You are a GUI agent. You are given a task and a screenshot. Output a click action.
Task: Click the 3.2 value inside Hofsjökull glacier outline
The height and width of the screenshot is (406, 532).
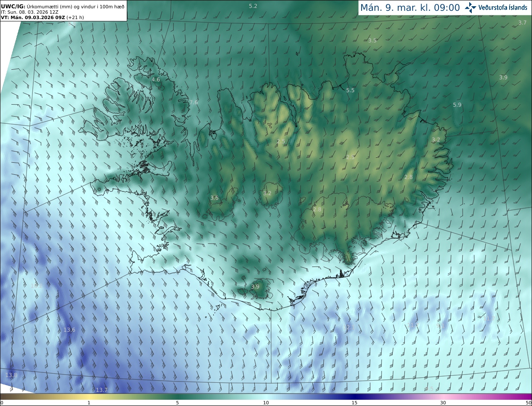267,193
